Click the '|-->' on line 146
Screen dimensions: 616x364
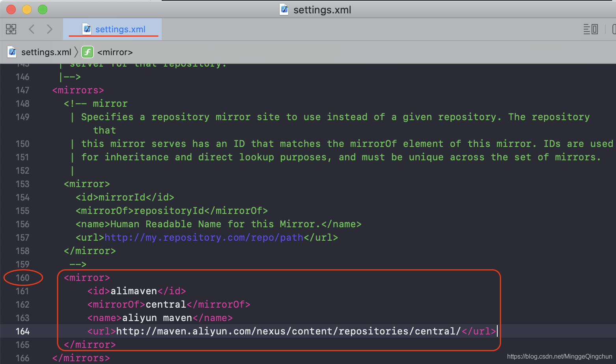point(70,77)
